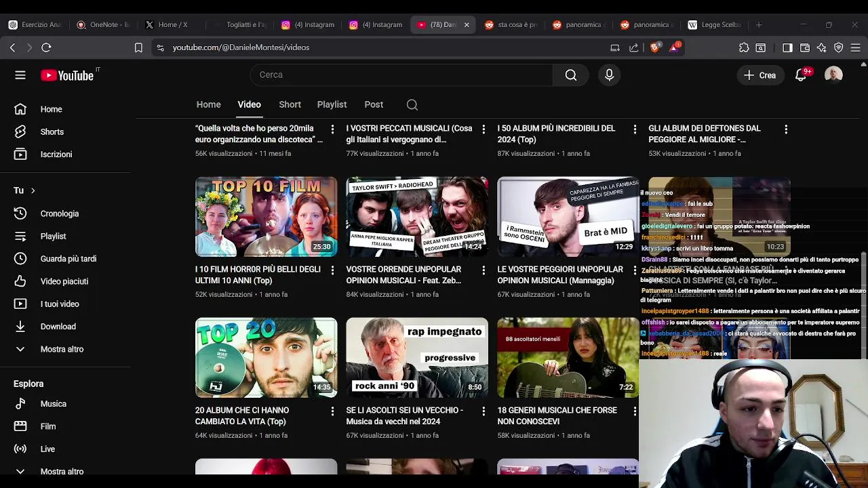The height and width of the screenshot is (488, 868).
Task: Open Brat è MID thumbnail
Action: coord(568,217)
